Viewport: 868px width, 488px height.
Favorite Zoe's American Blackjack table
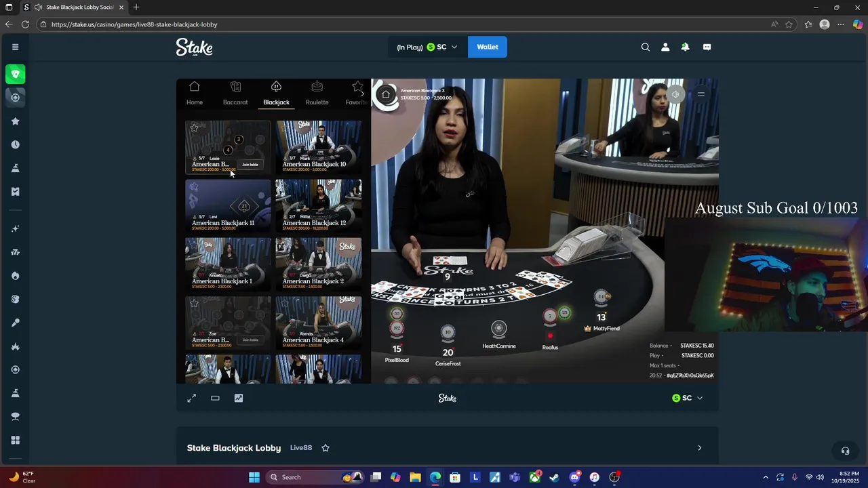point(194,303)
